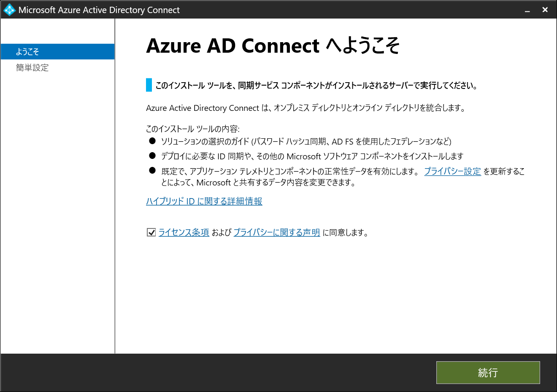The image size is (557, 392).
Task: Click the blue highlight bar beside the bold notice
Action: pyautogui.click(x=148, y=85)
